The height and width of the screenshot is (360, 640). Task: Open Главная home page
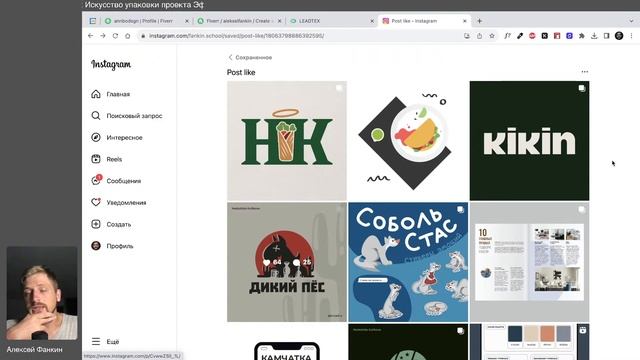coord(110,94)
